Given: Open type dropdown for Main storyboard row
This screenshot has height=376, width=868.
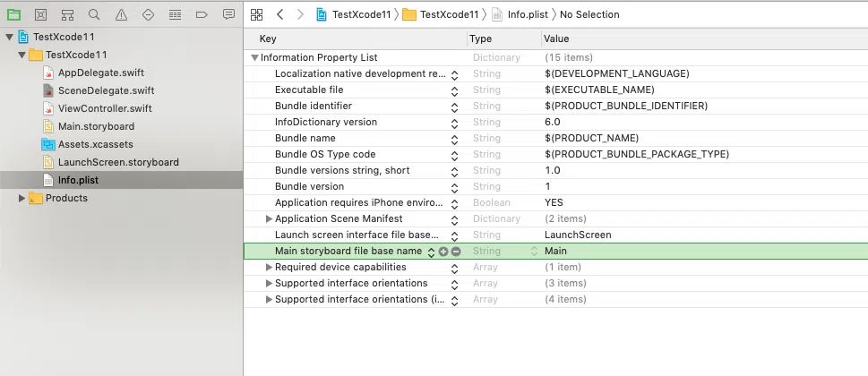Looking at the screenshot, I should click(x=534, y=251).
